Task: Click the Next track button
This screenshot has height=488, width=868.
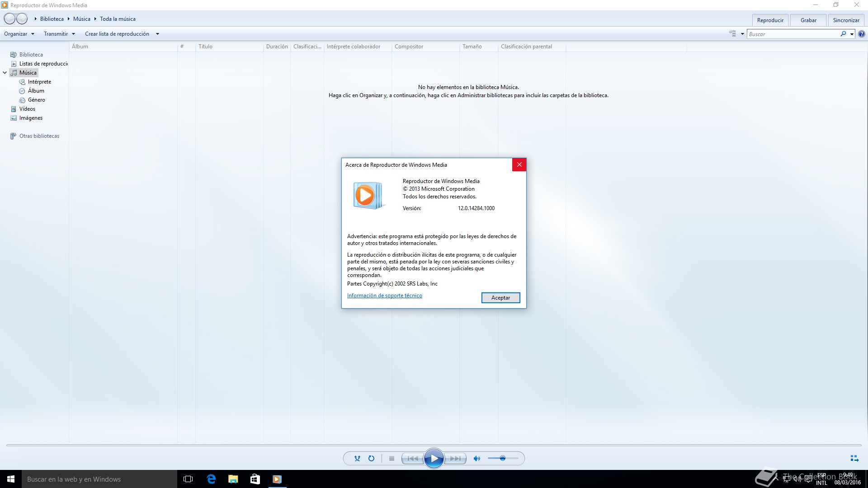Action: tap(455, 459)
